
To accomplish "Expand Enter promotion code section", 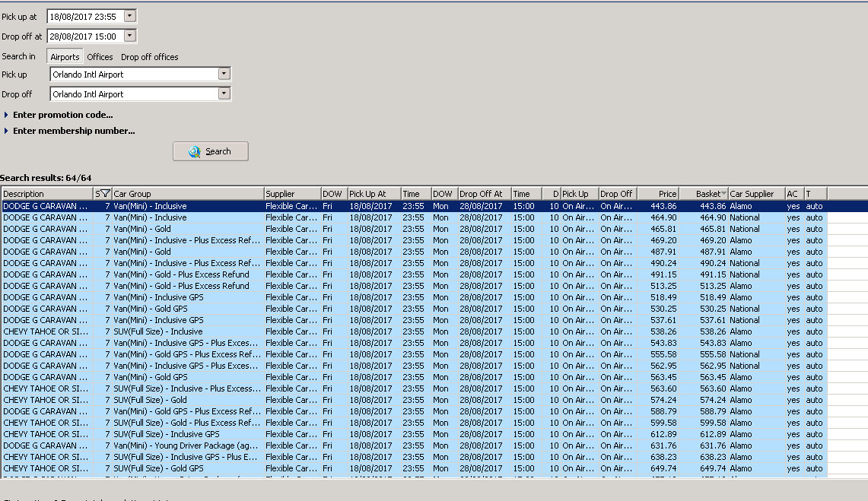I will coord(58,115).
